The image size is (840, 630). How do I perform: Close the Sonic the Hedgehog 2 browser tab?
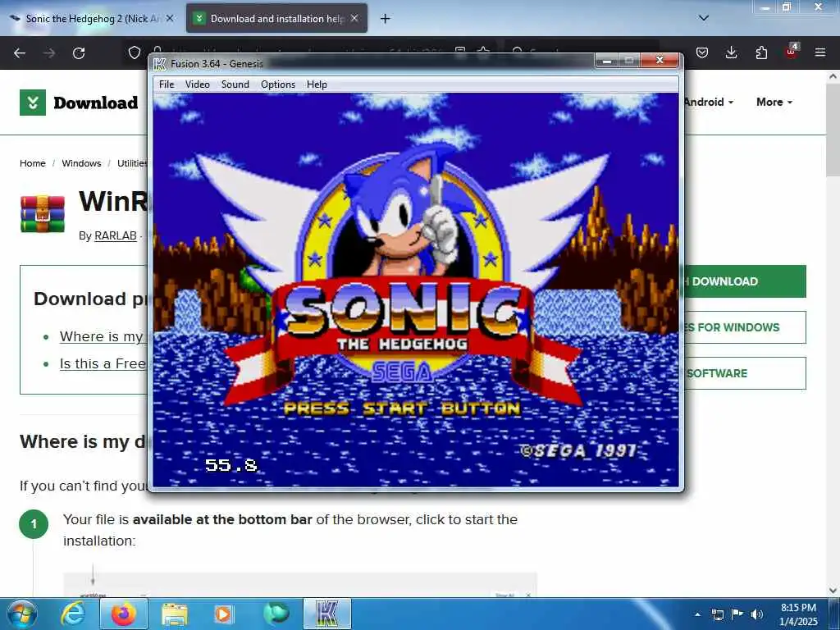[x=170, y=18]
